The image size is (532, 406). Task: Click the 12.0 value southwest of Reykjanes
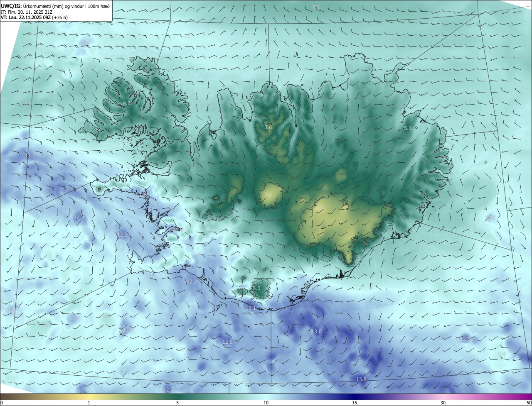click(x=128, y=330)
